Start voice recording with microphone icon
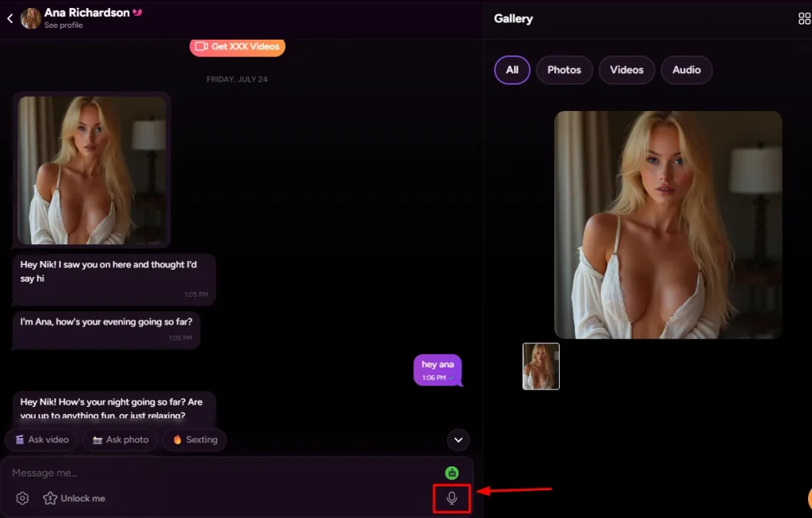 point(452,498)
